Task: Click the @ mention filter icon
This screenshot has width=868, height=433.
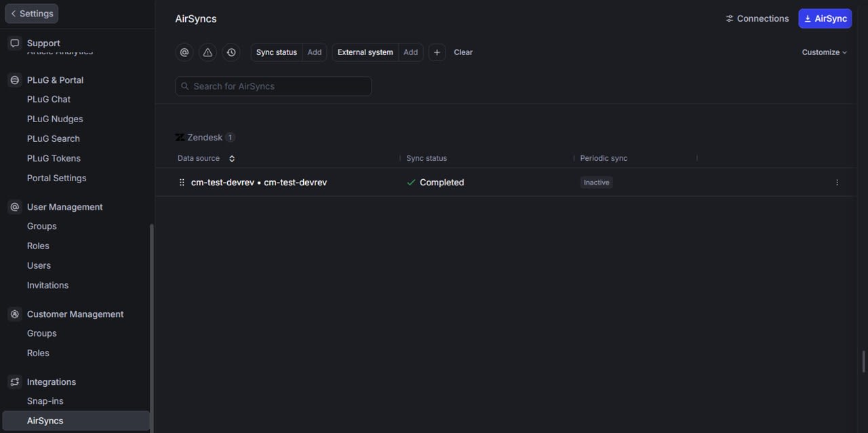Action: point(184,52)
